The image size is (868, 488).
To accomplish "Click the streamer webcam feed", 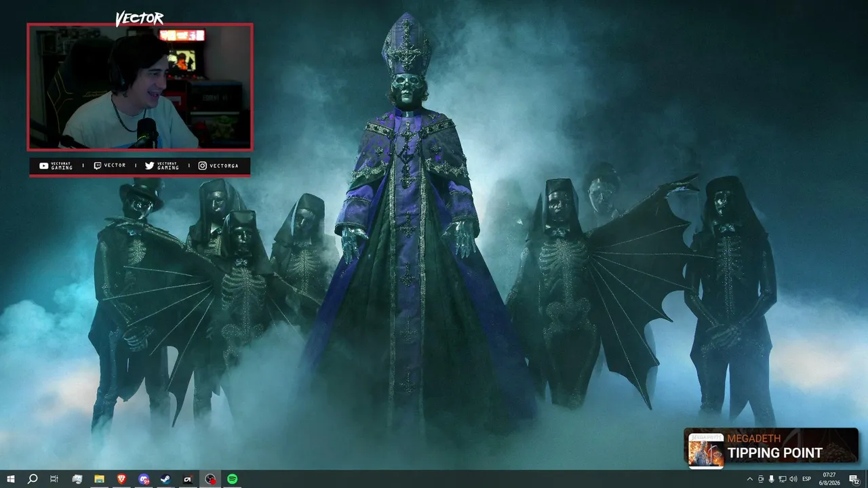I will point(140,87).
